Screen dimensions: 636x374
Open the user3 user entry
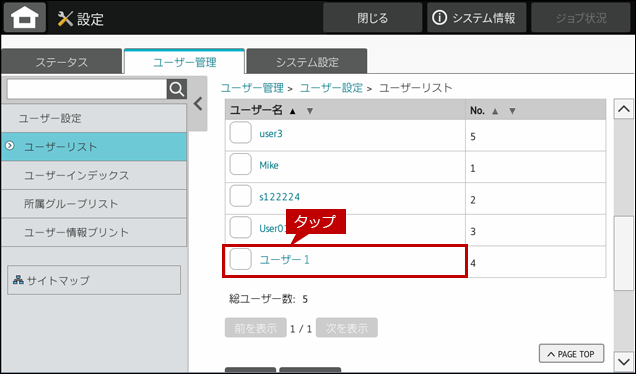271,134
